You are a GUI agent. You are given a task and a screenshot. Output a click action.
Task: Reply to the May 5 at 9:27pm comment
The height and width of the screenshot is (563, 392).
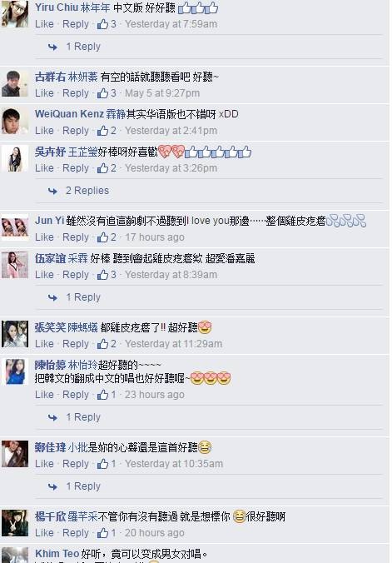point(76,93)
